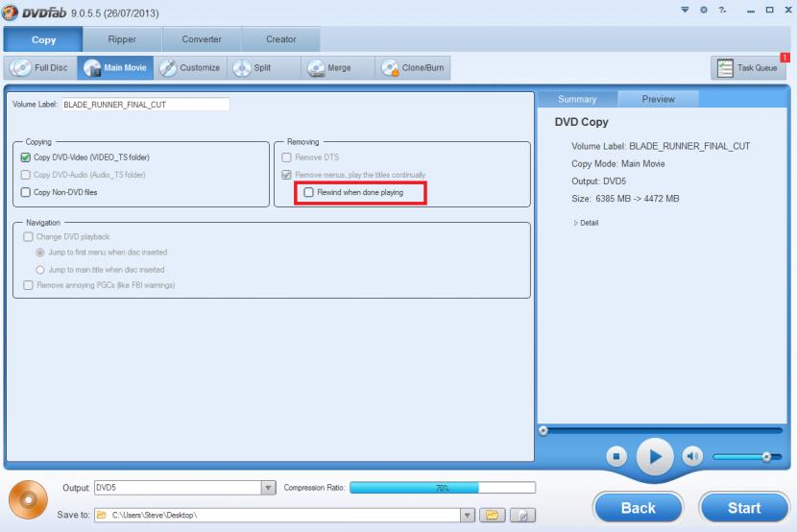This screenshot has width=797, height=532.
Task: Adjust the volume slider knob
Action: click(x=766, y=457)
